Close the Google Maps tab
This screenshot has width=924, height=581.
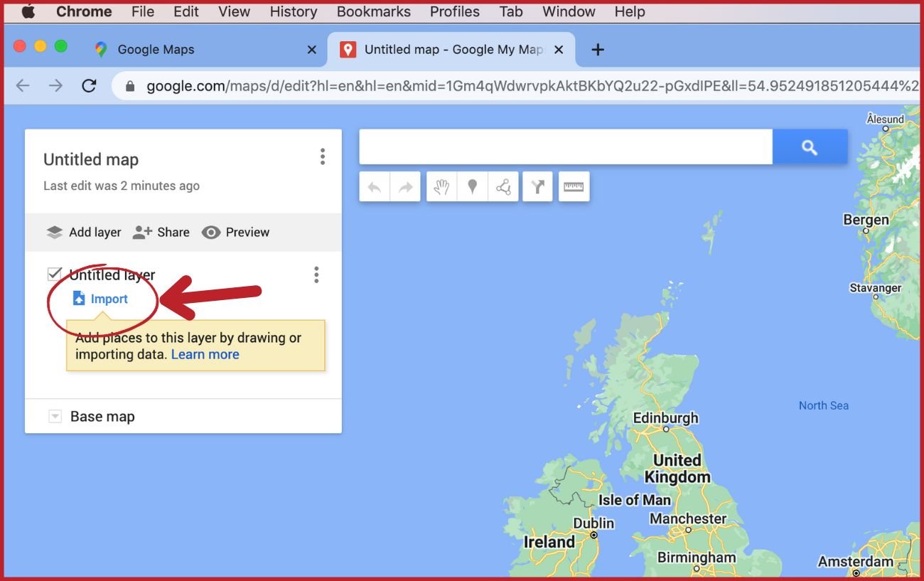pyautogui.click(x=311, y=50)
